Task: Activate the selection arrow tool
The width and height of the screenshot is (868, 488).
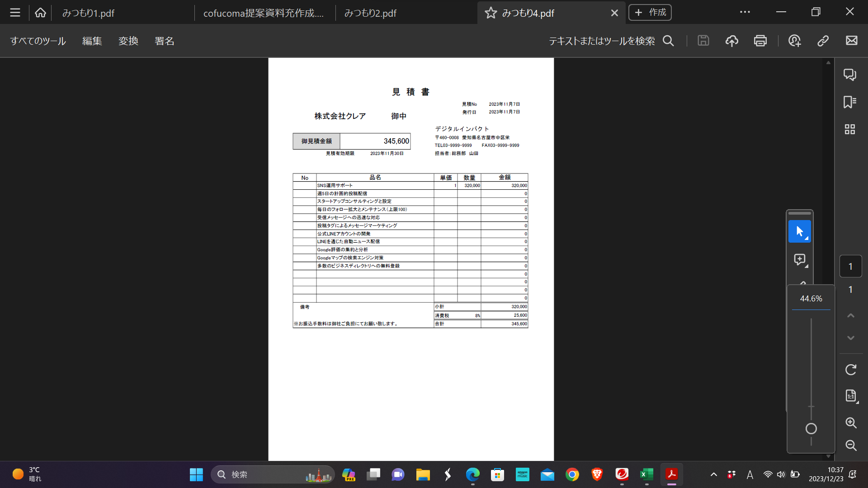Action: click(799, 231)
